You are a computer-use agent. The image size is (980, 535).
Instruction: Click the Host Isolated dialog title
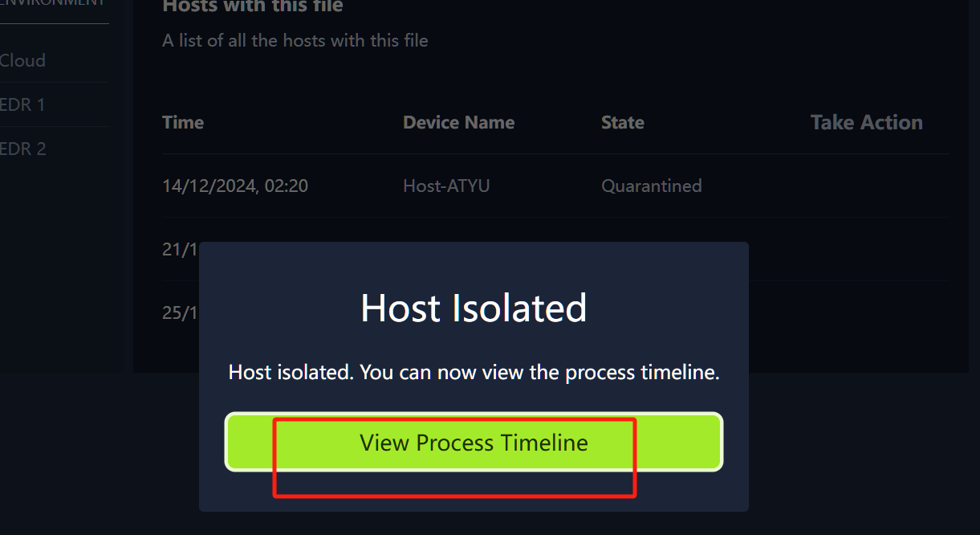point(474,308)
